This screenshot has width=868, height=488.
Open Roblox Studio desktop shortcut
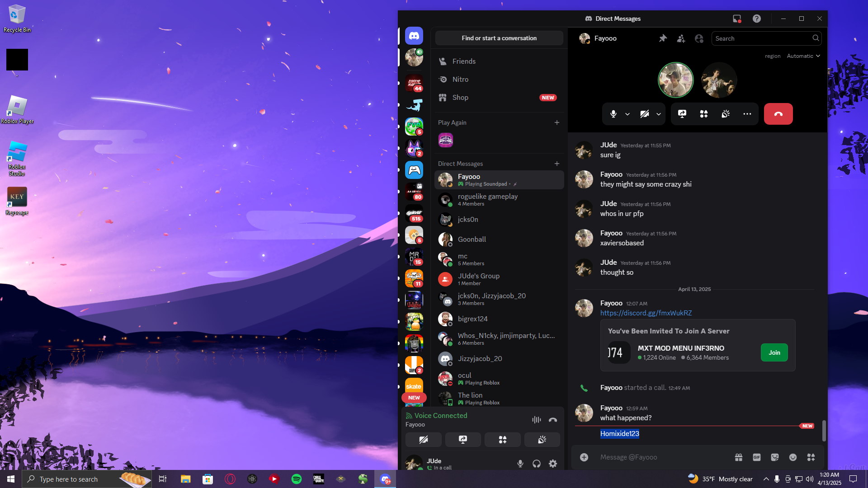pos(17,158)
